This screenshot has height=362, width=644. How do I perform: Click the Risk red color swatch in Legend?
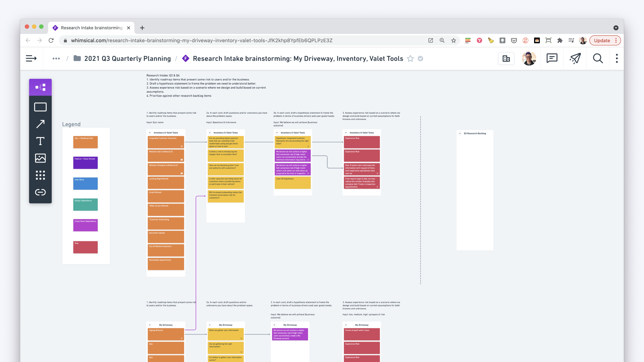point(86,247)
